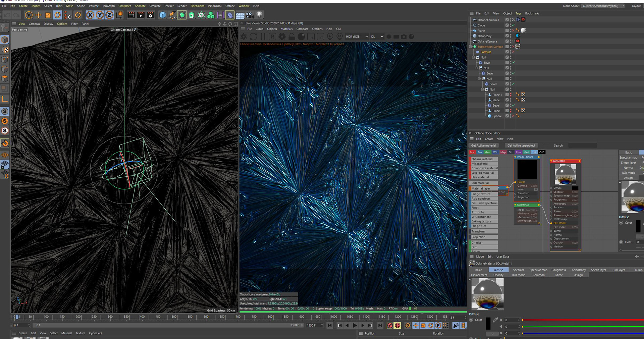Adjust the red R color slider
This screenshot has height=339, width=644.
point(583,320)
